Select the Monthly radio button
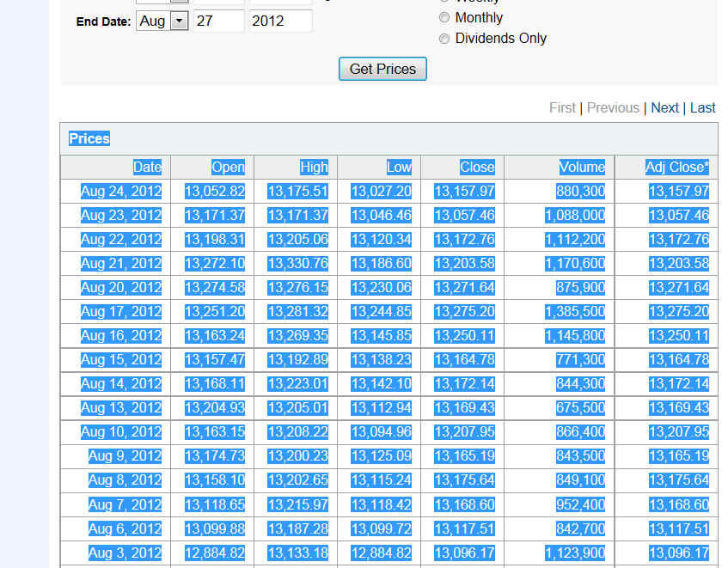Image resolution: width=728 pixels, height=568 pixels. pyautogui.click(x=444, y=17)
